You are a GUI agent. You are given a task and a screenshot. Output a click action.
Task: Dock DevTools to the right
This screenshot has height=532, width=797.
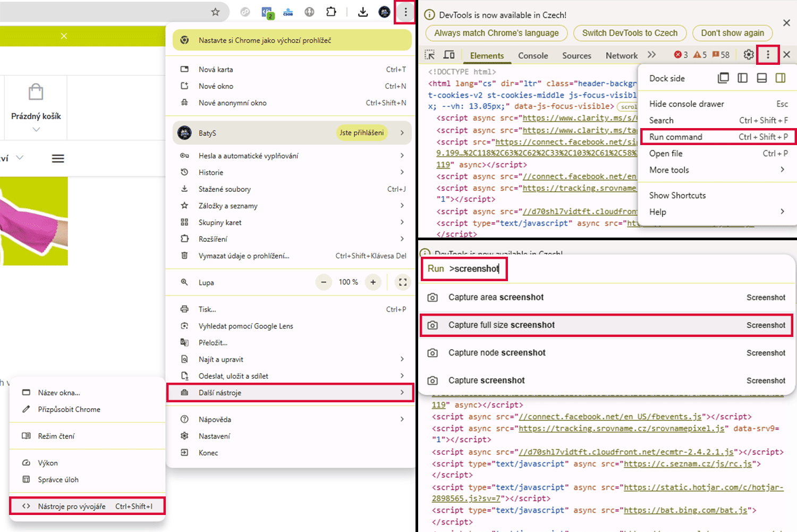pos(780,78)
